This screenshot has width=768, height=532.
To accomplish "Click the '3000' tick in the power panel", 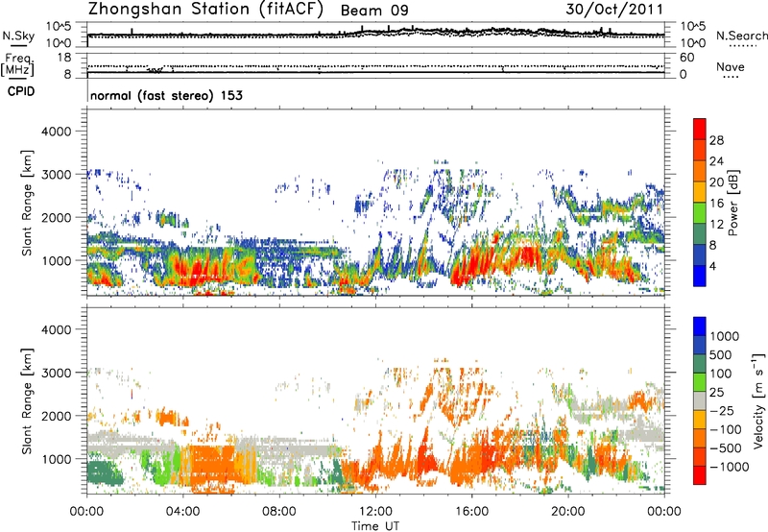I will [x=56, y=175].
